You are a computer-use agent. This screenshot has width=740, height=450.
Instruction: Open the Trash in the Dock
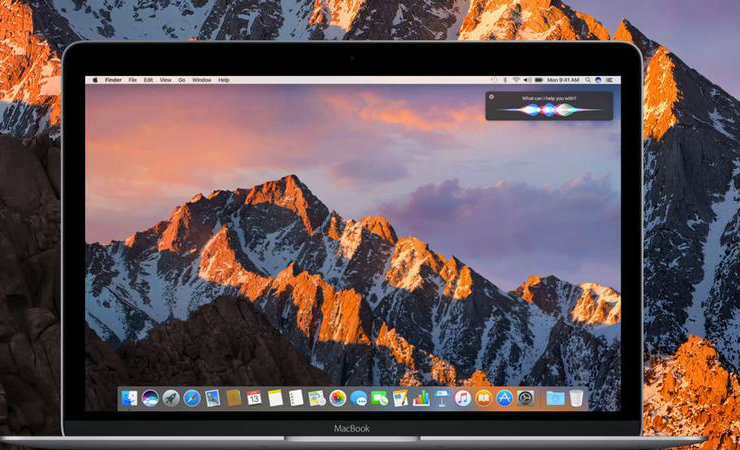[x=576, y=398]
